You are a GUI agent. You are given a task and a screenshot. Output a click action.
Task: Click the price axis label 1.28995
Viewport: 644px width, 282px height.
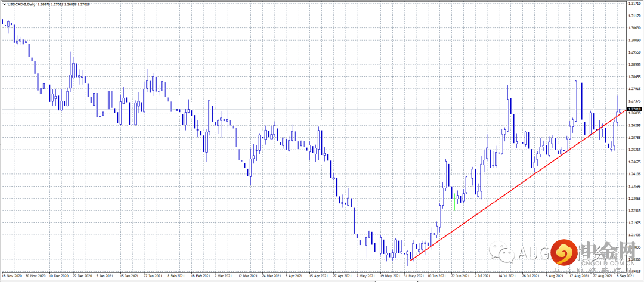coord(635,64)
